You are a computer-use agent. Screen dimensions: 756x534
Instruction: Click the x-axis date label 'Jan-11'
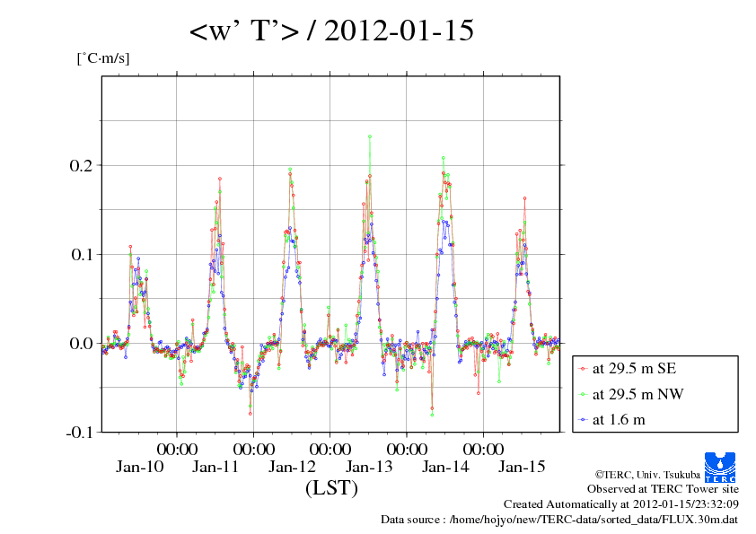(215, 467)
